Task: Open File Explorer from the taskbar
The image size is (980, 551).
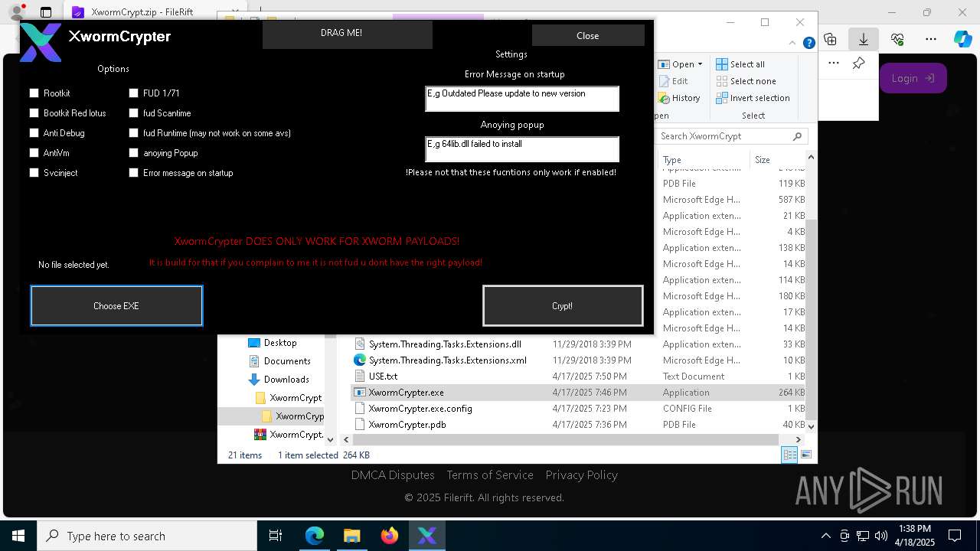Action: point(351,536)
